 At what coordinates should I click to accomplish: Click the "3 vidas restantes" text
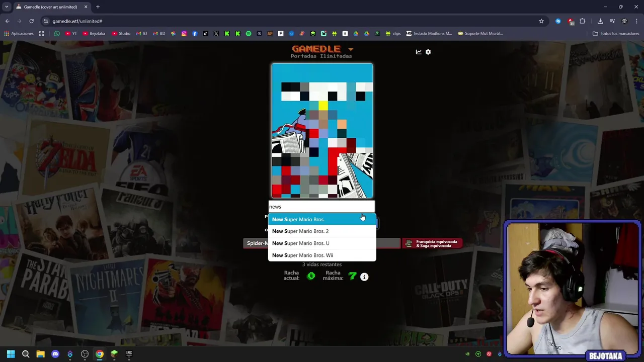point(321,264)
